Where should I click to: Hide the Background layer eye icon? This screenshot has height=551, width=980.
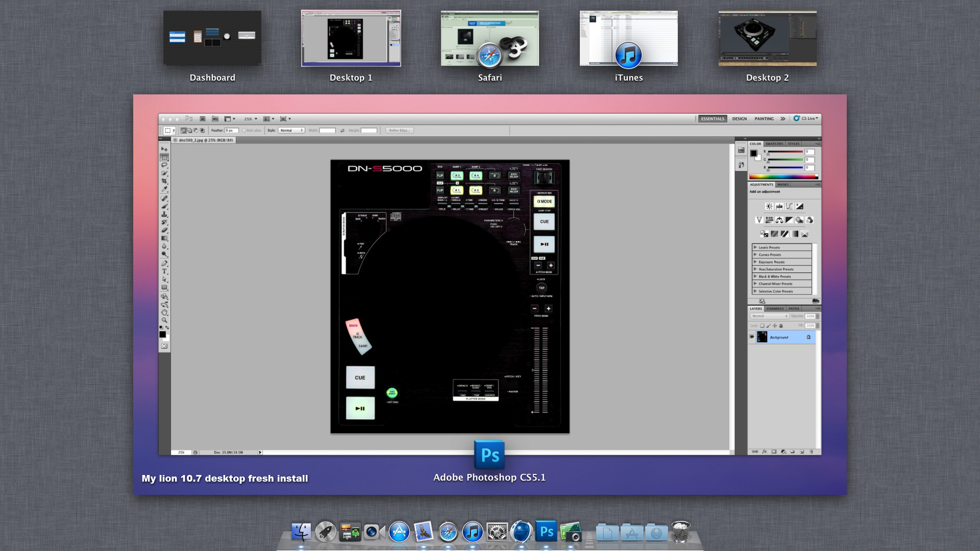click(752, 337)
